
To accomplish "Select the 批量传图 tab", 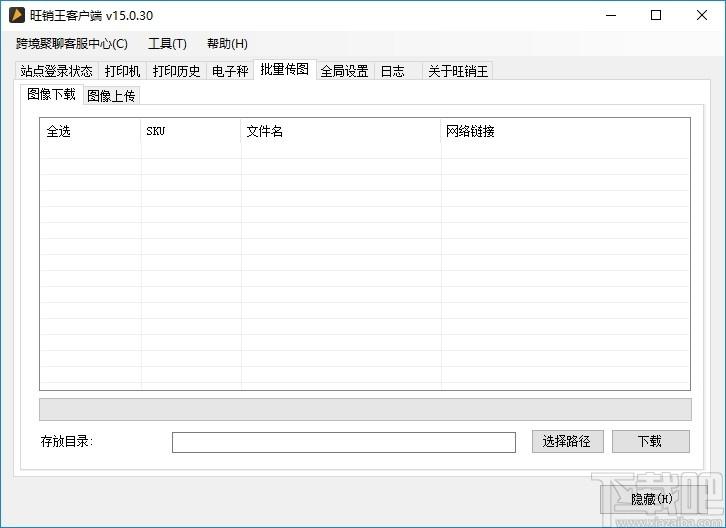I will click(x=285, y=69).
